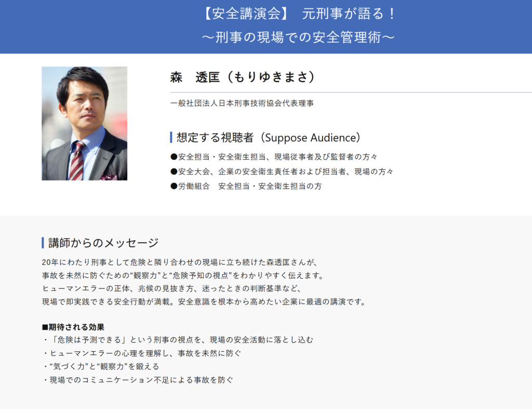Viewport: 532px width, 409px height.
Task: Click the line starting 現場で即実践できる安全行動
Action: pyautogui.click(x=204, y=302)
